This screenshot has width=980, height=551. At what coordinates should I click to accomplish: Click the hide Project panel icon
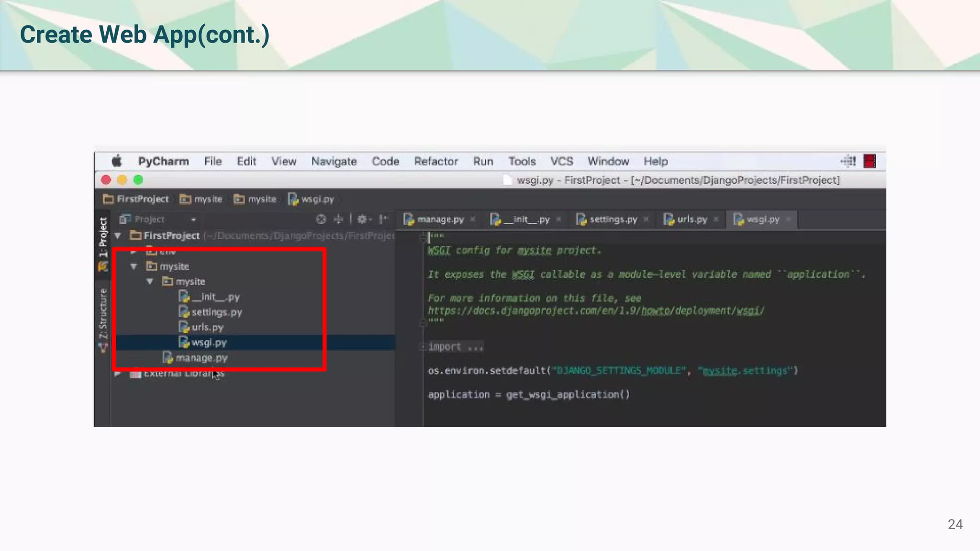[x=383, y=219]
